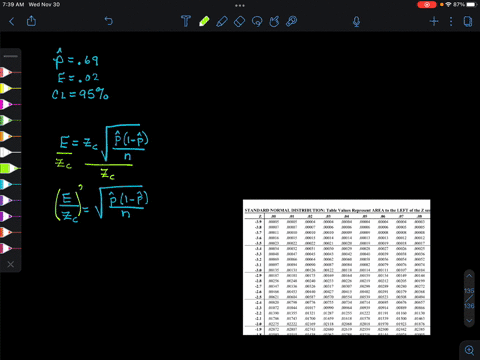Screen dimensions: 480x360
Task: Choose the dark green pen preset
Action: (10, 120)
